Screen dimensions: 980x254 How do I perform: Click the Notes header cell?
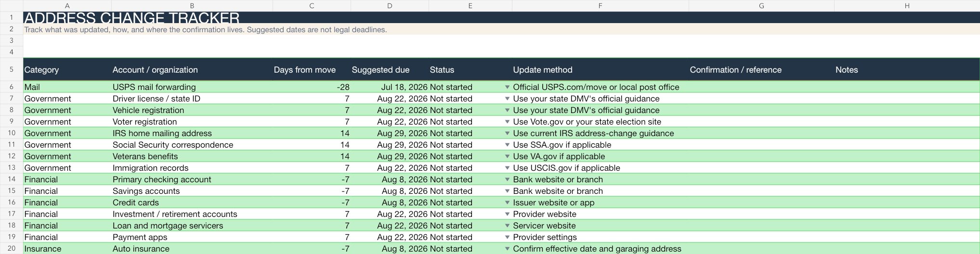coord(907,70)
